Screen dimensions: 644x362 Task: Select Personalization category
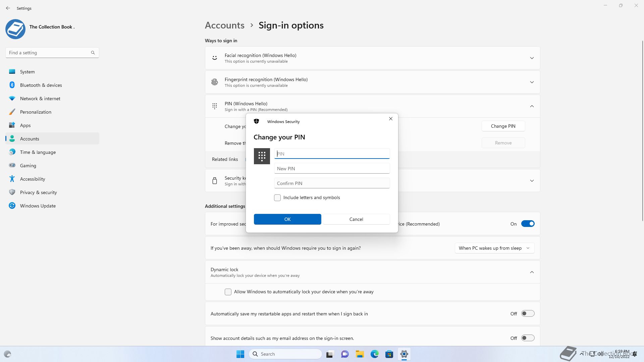pyautogui.click(x=52, y=112)
